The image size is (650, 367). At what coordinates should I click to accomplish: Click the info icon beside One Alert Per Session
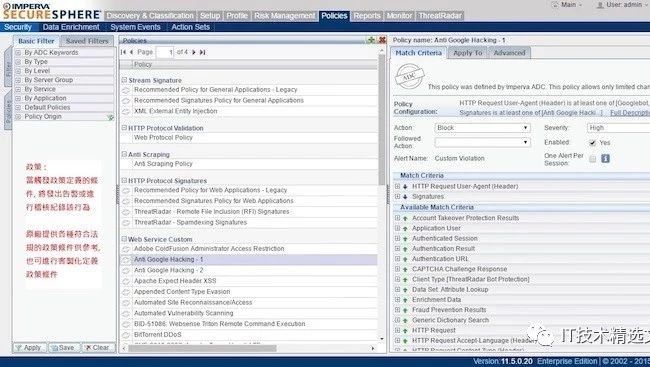coord(605,158)
